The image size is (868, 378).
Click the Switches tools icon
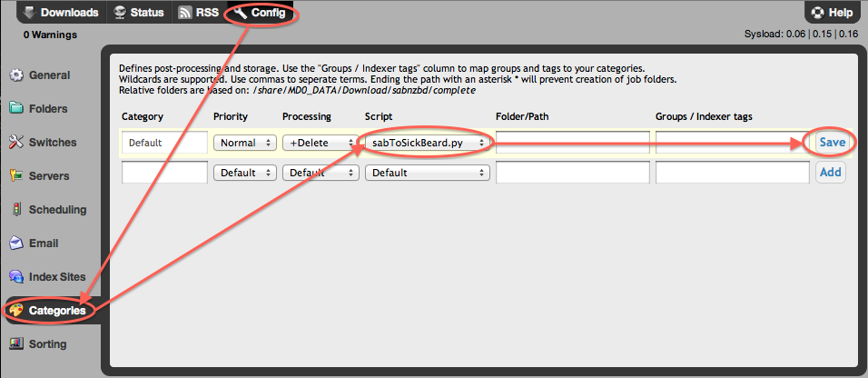coord(17,143)
